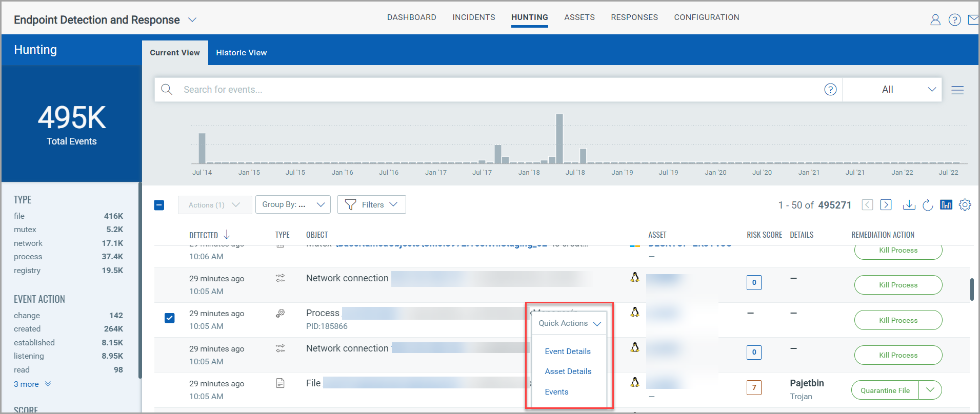Viewport: 980px width, 414px height.
Task: Click the events table vertical scrollbar
Action: [x=971, y=289]
